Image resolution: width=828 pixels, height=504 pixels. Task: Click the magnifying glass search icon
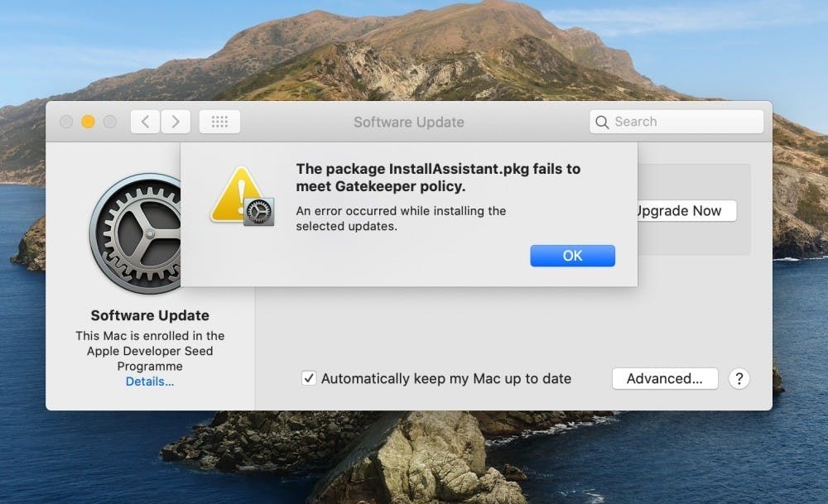coord(602,122)
